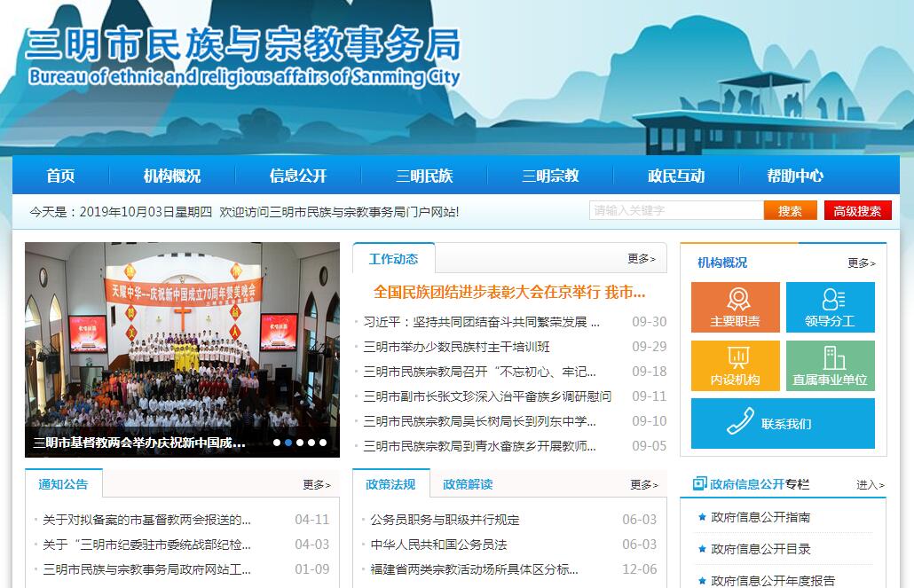Expand 更多 in the 工作动态 panel
The image size is (914, 588).
point(641,259)
